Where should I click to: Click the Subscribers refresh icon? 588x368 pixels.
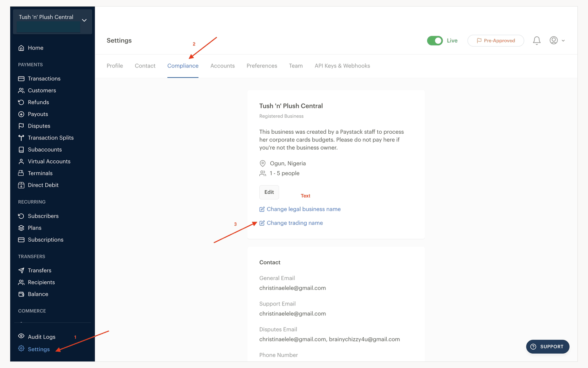21,216
